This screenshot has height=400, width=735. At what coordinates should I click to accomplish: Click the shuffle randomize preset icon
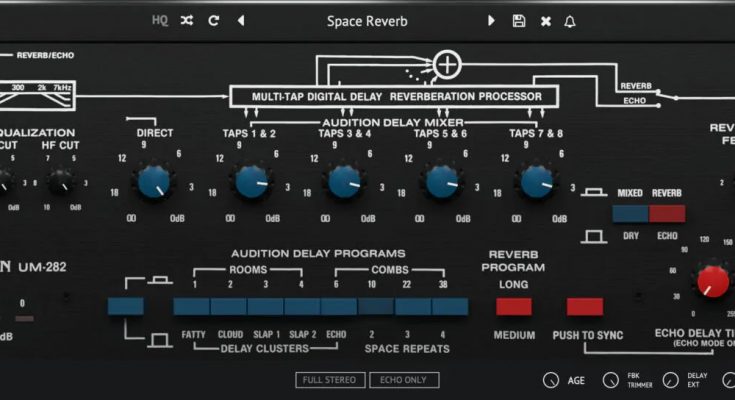(x=187, y=21)
